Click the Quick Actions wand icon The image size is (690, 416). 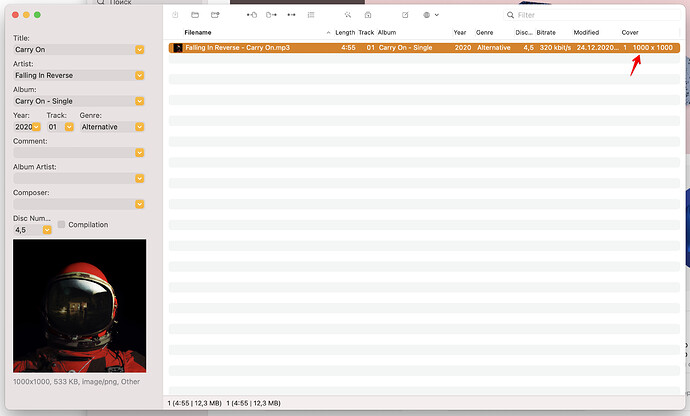click(348, 15)
